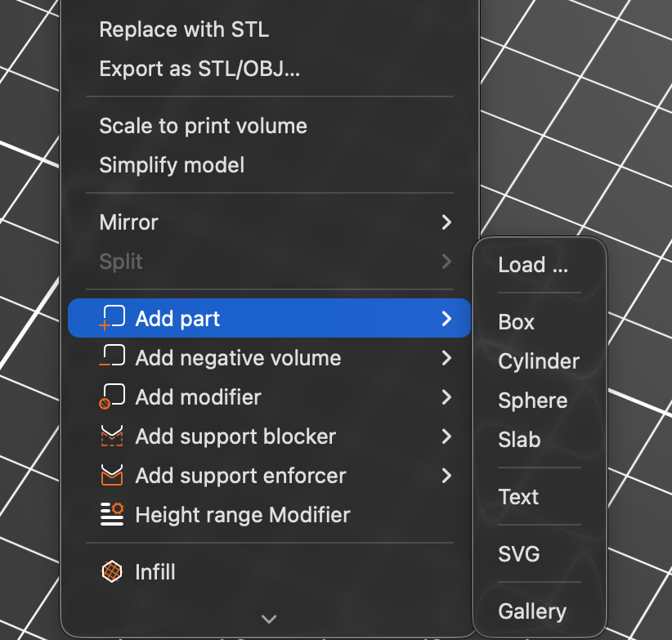
Task: Click the Height range Modifier icon
Action: [112, 514]
